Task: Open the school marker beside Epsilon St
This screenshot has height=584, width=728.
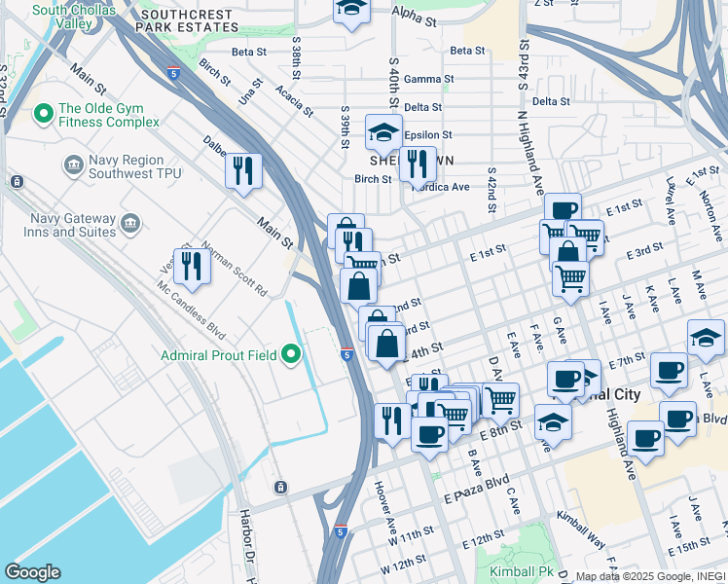Action: click(x=383, y=134)
